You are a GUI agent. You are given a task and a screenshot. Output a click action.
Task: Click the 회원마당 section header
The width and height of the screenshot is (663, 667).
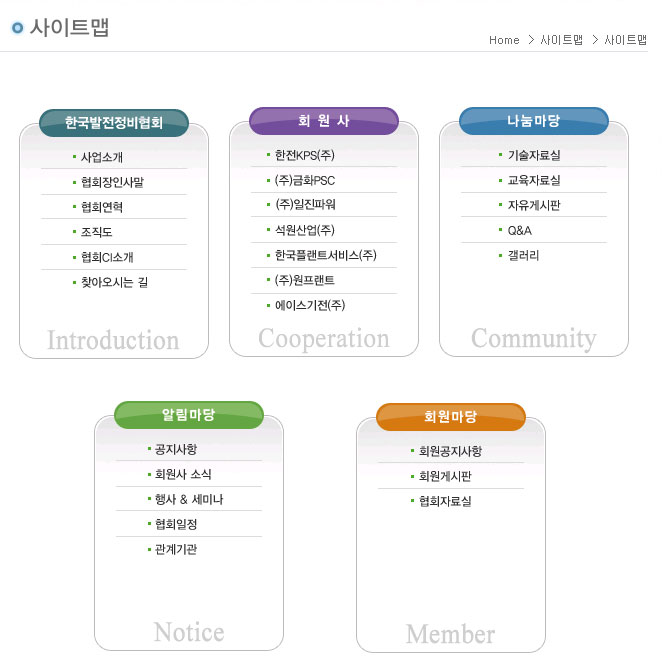coord(451,417)
